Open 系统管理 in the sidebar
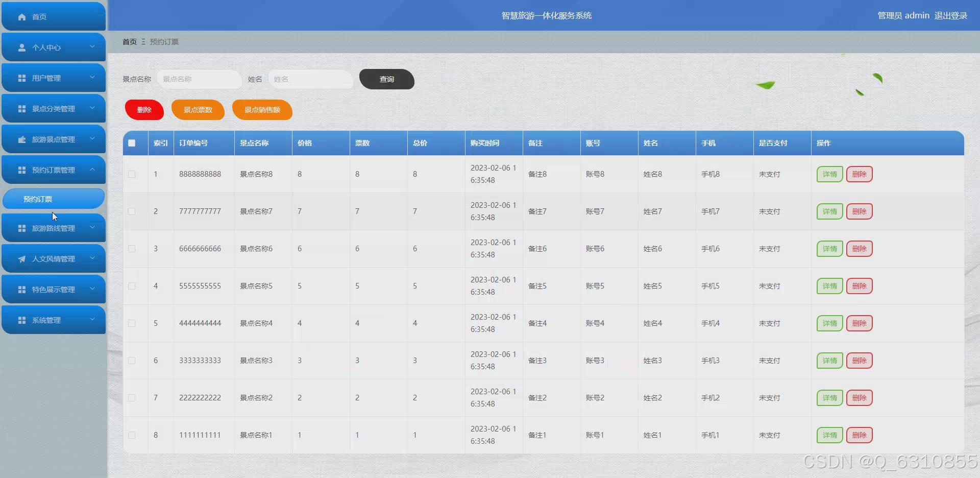Image resolution: width=980 pixels, height=478 pixels. click(x=54, y=320)
